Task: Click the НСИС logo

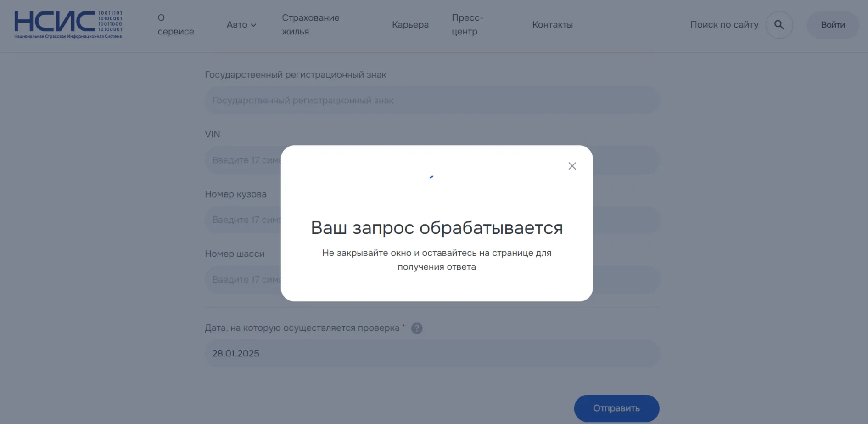Action: [68, 24]
